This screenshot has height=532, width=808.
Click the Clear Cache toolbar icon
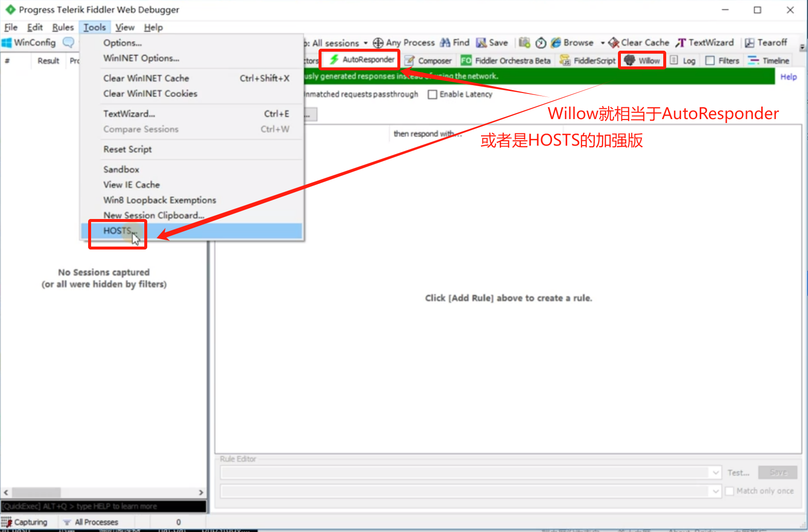[x=614, y=43]
